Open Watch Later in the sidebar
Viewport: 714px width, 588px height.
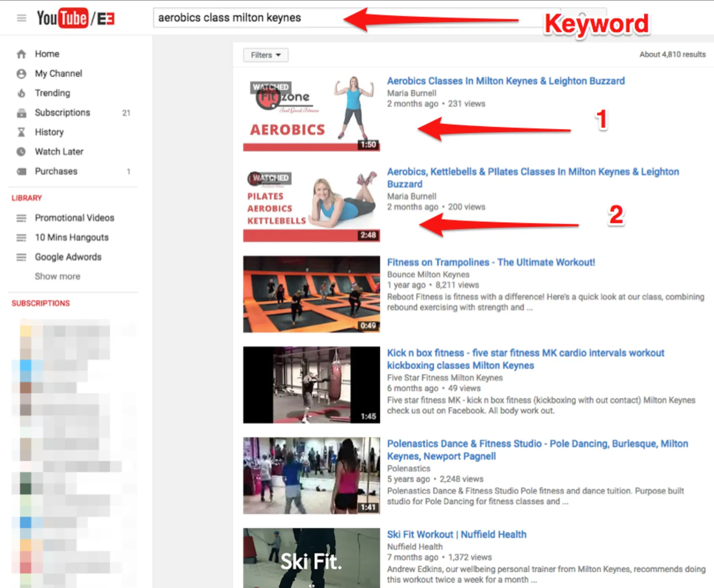(59, 152)
